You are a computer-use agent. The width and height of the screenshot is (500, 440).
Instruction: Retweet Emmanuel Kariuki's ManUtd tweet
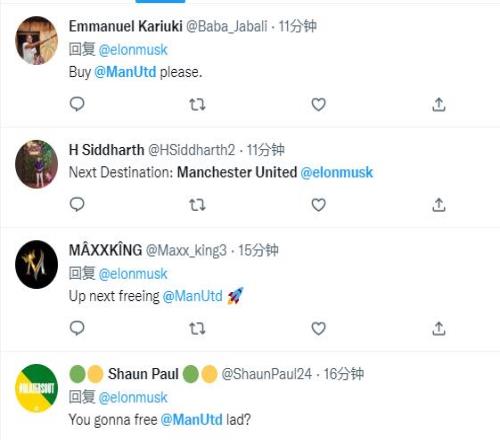click(x=197, y=105)
